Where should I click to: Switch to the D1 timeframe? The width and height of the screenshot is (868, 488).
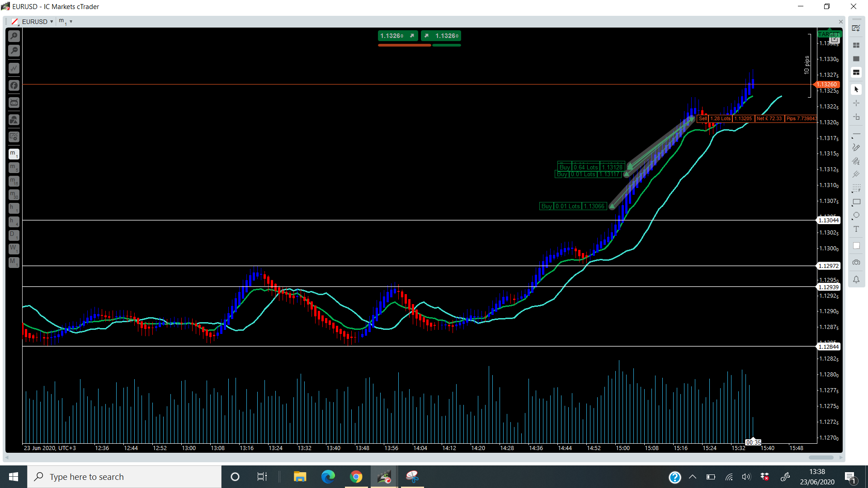coord(14,235)
